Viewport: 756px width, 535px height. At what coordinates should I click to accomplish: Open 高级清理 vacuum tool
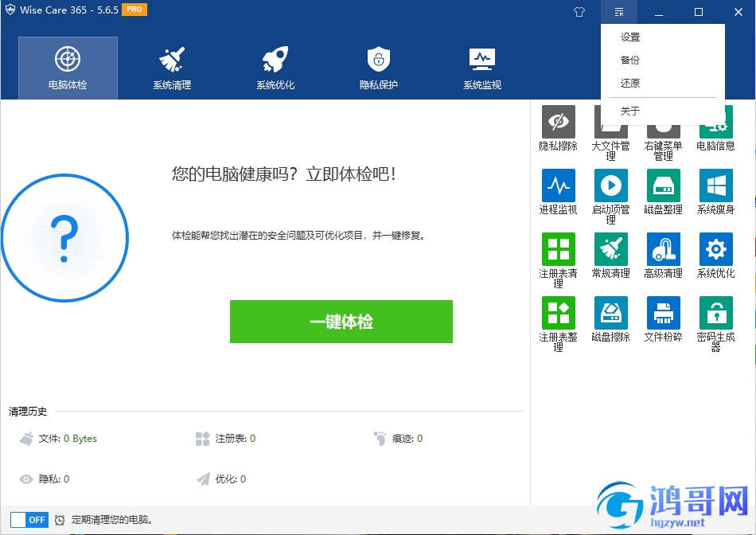pos(664,256)
